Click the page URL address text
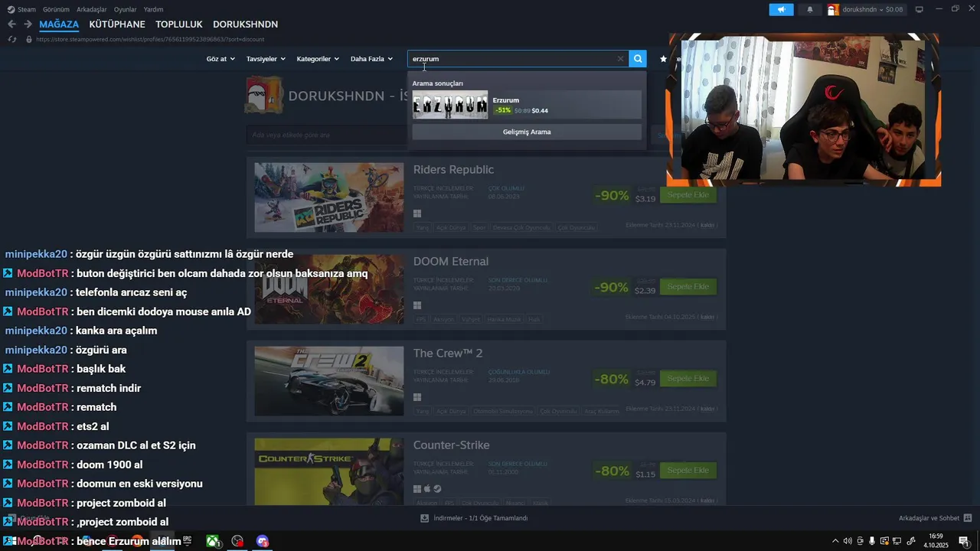The image size is (980, 551). point(150,39)
